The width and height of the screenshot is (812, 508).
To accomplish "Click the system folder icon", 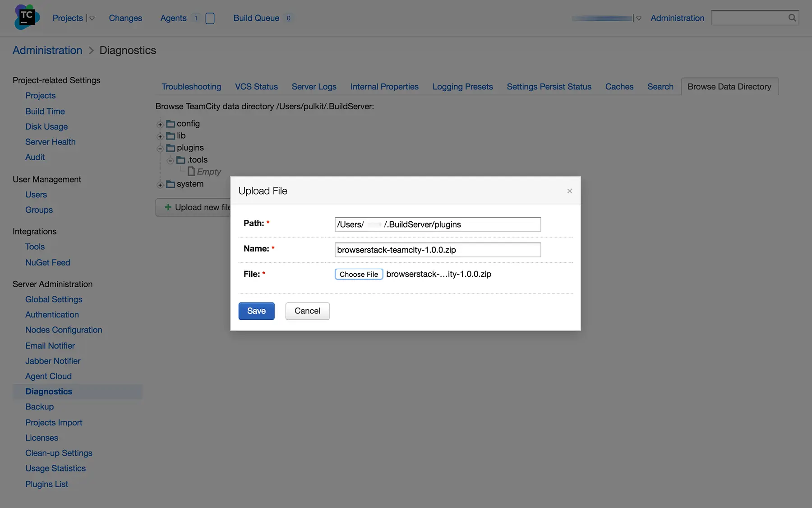I will 171,184.
